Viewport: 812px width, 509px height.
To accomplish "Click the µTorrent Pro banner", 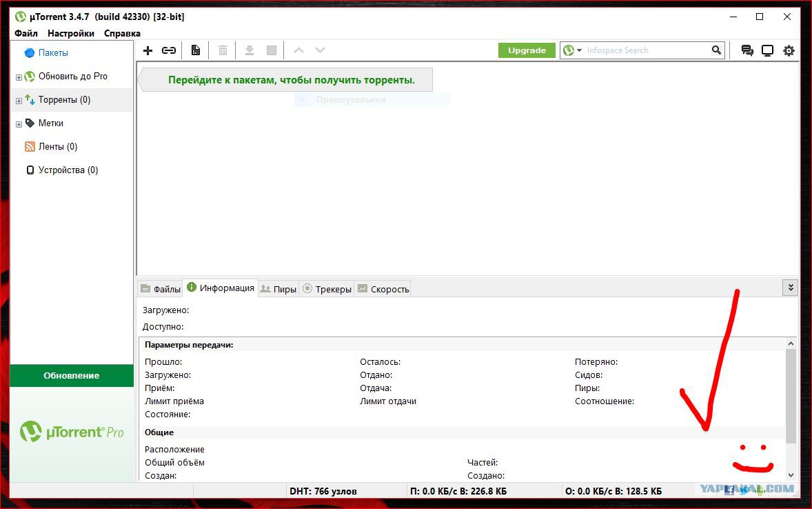I will [72, 431].
